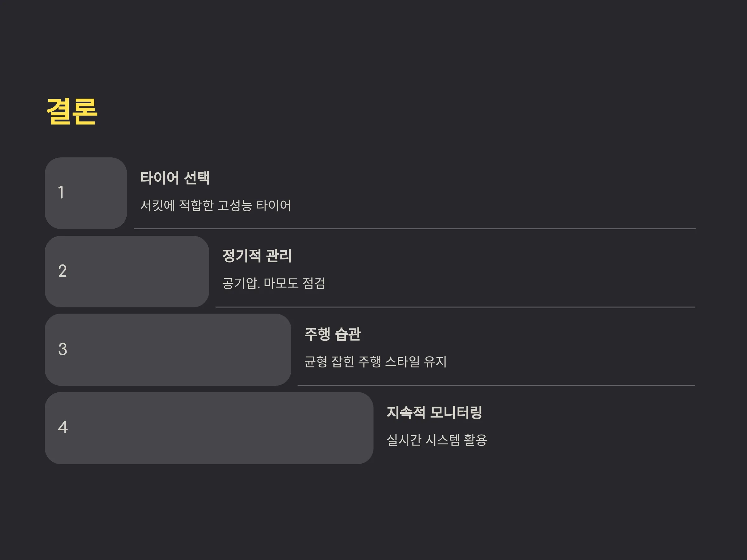Click the 균형 잡힌 주행 스타일 유지 text
Viewport: 747px width, 560px height.
tap(376, 362)
